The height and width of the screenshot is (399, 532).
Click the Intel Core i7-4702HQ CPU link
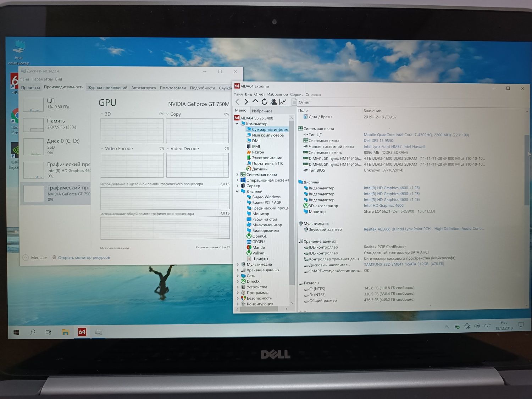tap(416, 135)
